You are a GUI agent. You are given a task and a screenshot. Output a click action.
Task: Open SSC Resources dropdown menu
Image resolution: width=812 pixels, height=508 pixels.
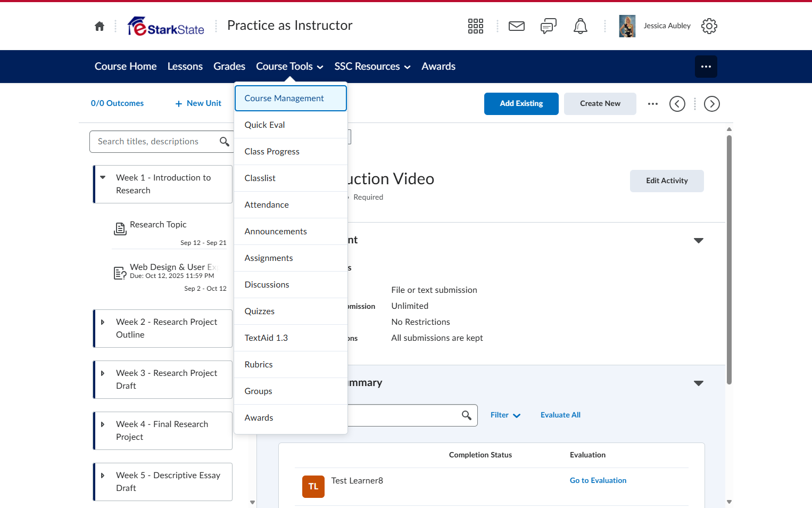(372, 67)
